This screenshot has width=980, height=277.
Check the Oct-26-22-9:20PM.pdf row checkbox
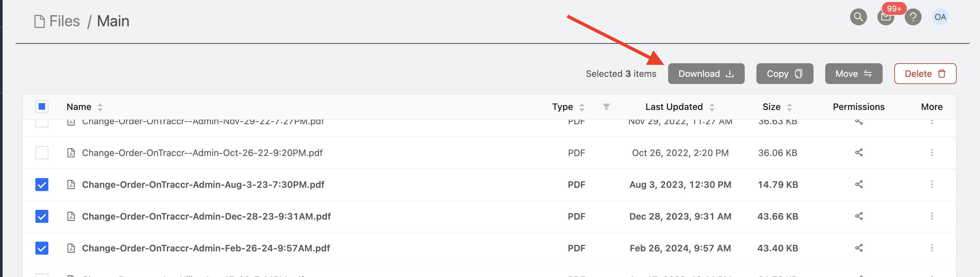pyautogui.click(x=42, y=152)
